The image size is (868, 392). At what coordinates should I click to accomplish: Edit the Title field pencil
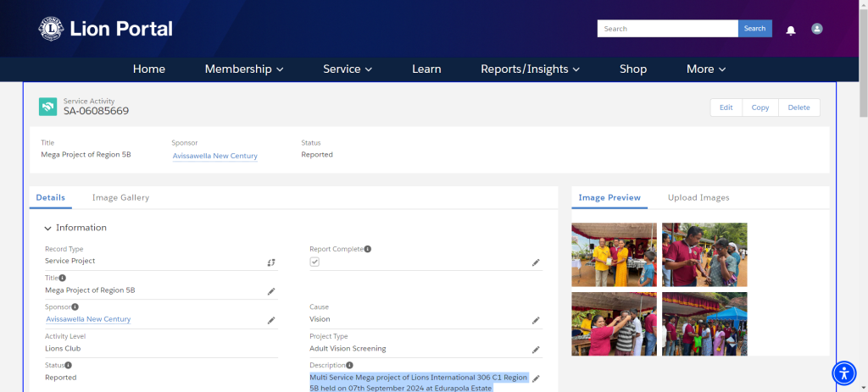pos(271,291)
